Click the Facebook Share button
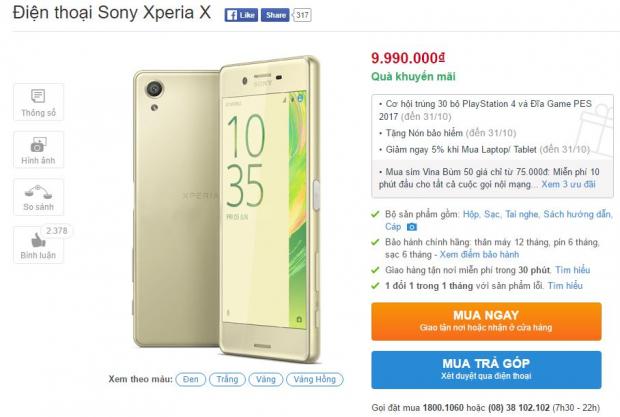The height and width of the screenshot is (417, 620). click(275, 15)
